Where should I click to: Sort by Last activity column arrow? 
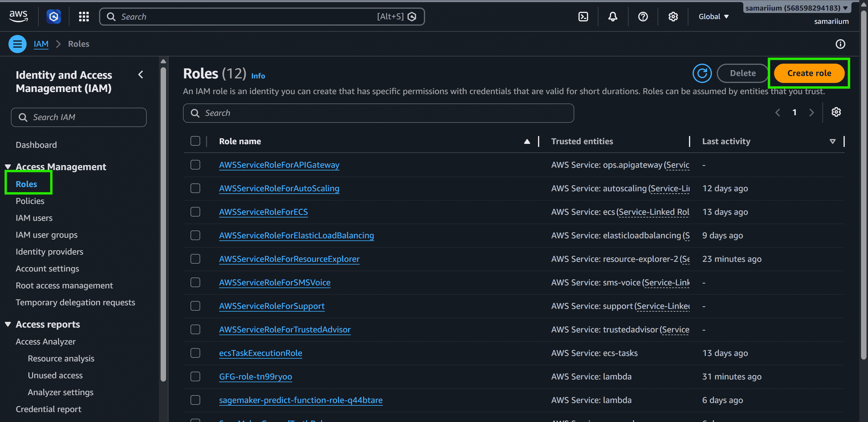point(832,141)
